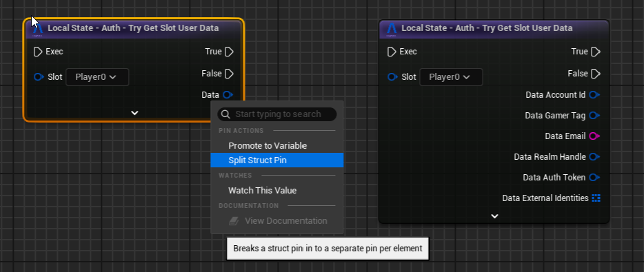This screenshot has width=644, height=272.
Task: Select the right node title bar
Action: click(493, 29)
